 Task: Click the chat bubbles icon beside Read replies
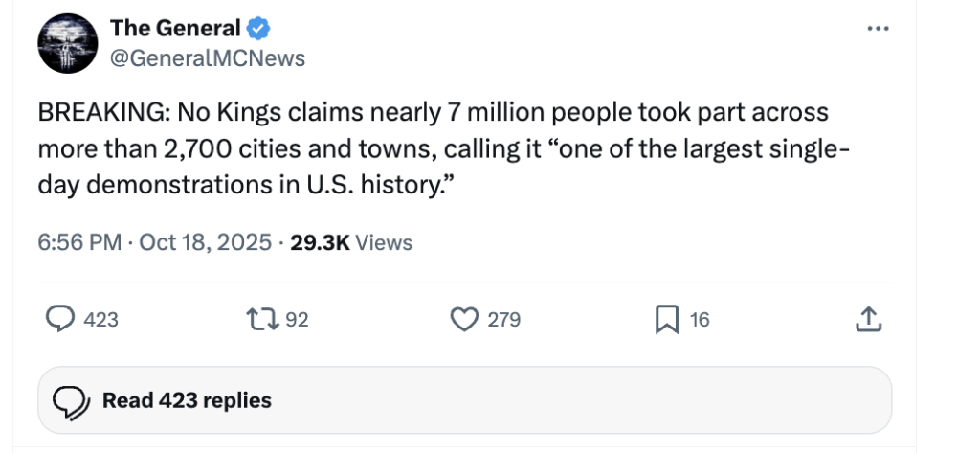(x=71, y=400)
